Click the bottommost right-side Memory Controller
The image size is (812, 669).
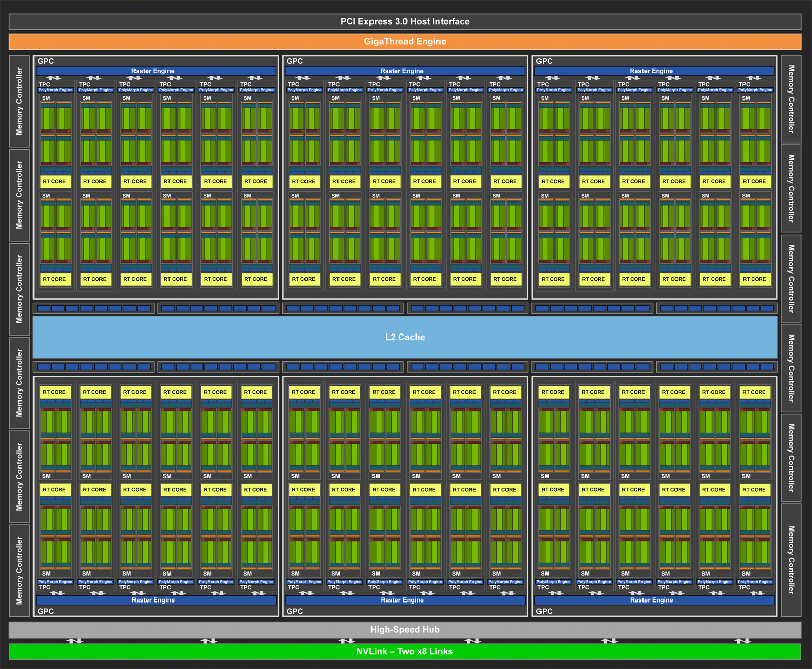(x=791, y=560)
